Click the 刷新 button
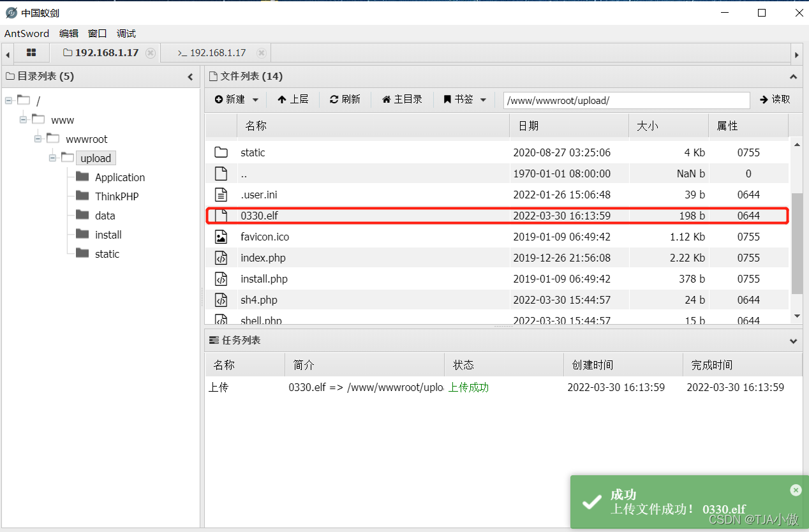 coord(345,100)
